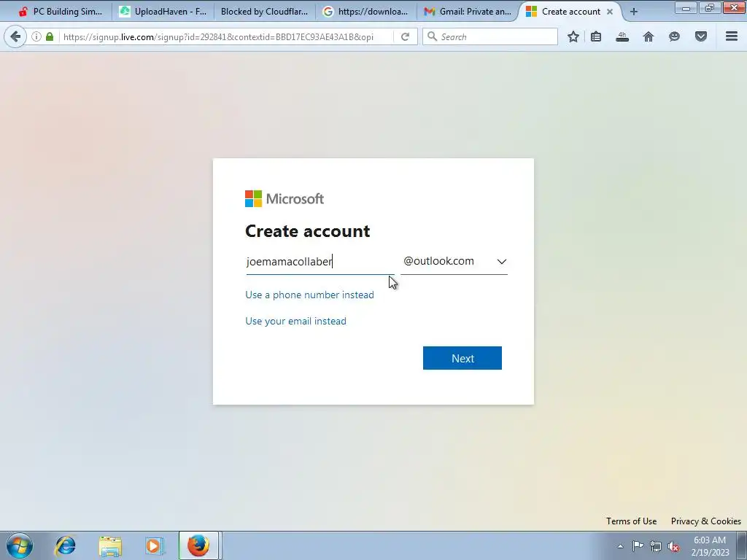Open site information icon in address bar
The height and width of the screenshot is (560, 747).
[36, 36]
